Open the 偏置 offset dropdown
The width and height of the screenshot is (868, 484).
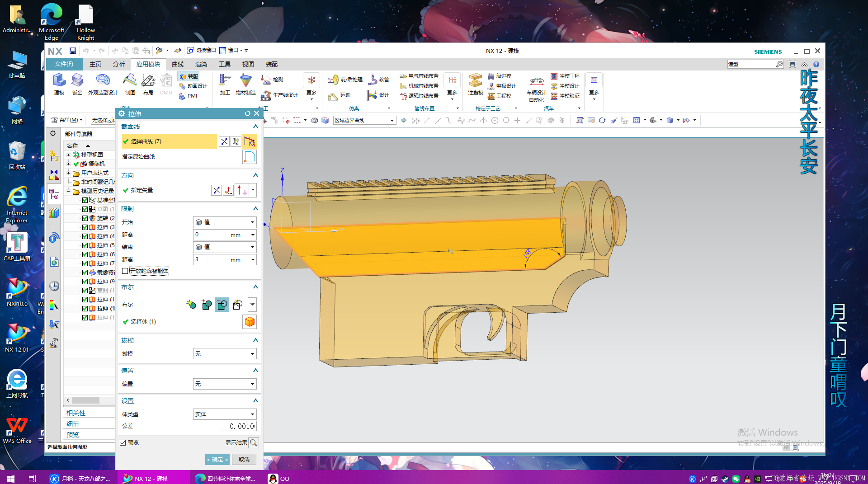coord(225,384)
